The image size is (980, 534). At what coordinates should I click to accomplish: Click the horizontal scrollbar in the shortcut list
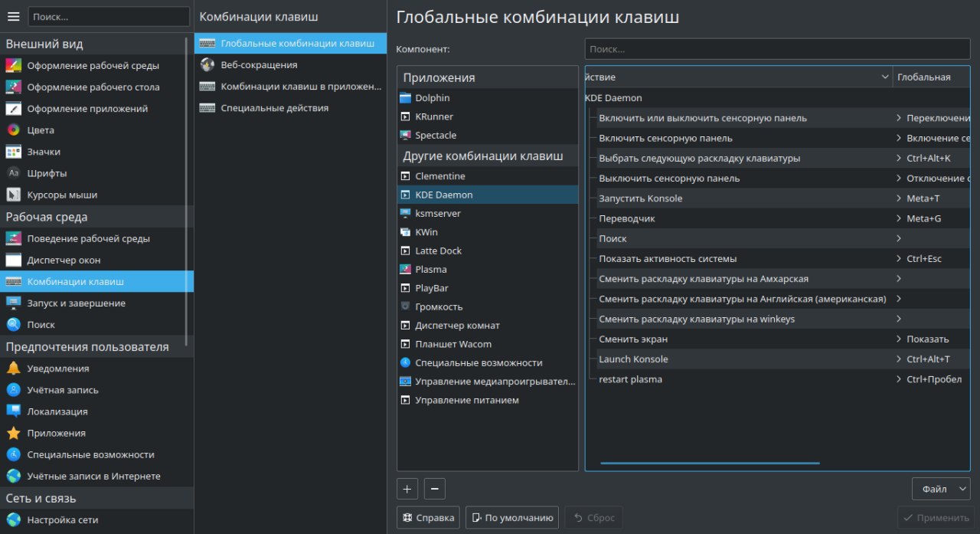710,463
